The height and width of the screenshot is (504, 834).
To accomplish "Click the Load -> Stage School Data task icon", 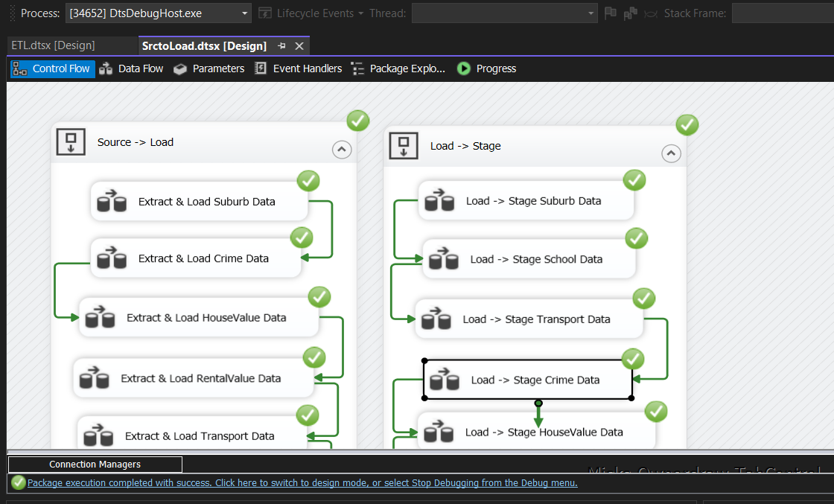I will (x=443, y=259).
